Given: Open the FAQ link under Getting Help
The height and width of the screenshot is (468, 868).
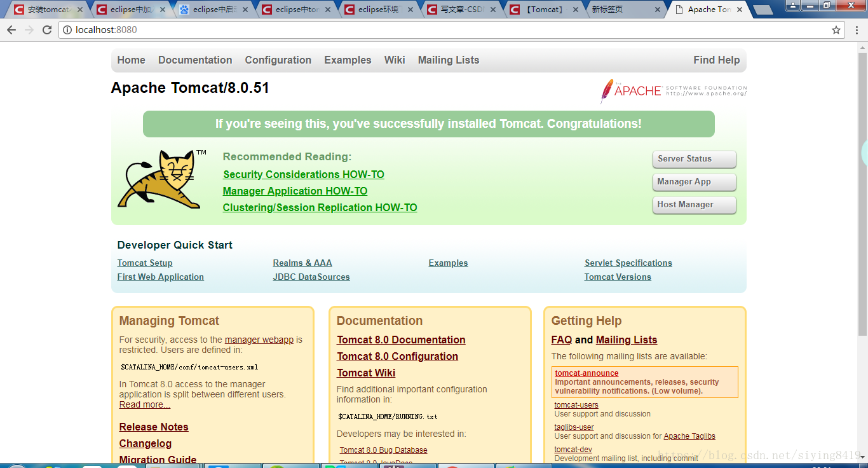Looking at the screenshot, I should point(562,340).
